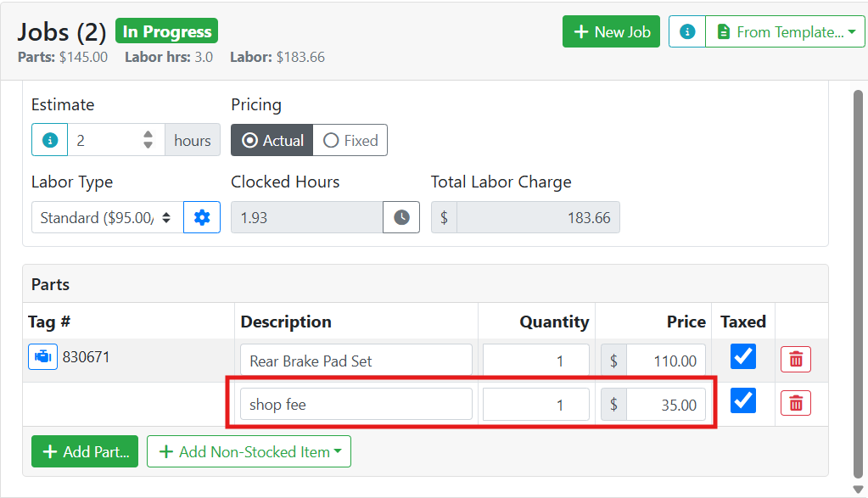868x498 pixels.
Task: Uncheck Taxed for shop fee
Action: (743, 400)
